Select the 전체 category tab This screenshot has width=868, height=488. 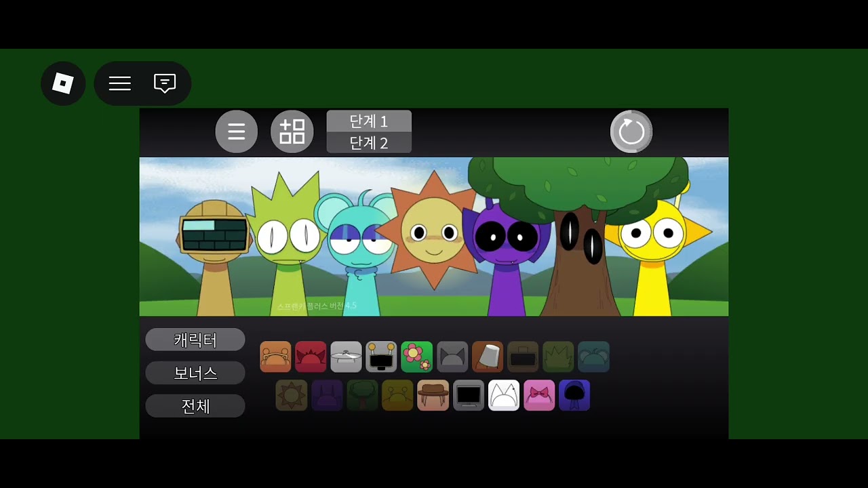(x=195, y=406)
